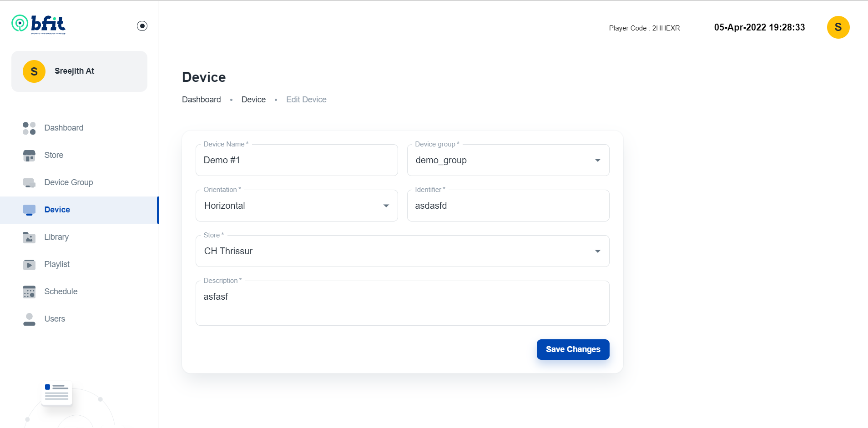
Task: Click the Orientation dropdown arrow
Action: coord(386,206)
